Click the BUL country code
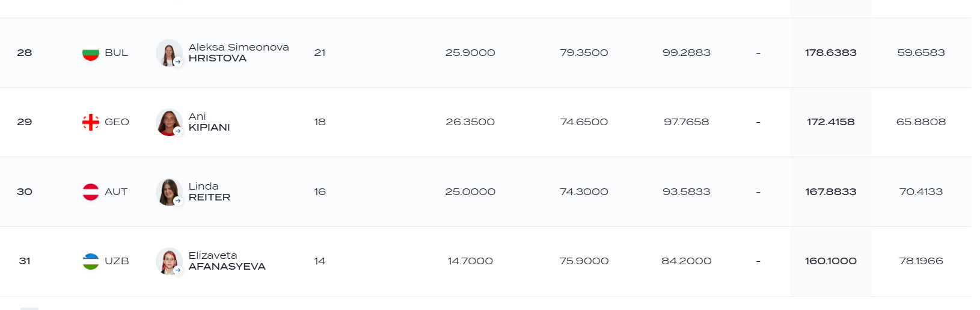Screen dimensions: 980x310 (x=116, y=53)
